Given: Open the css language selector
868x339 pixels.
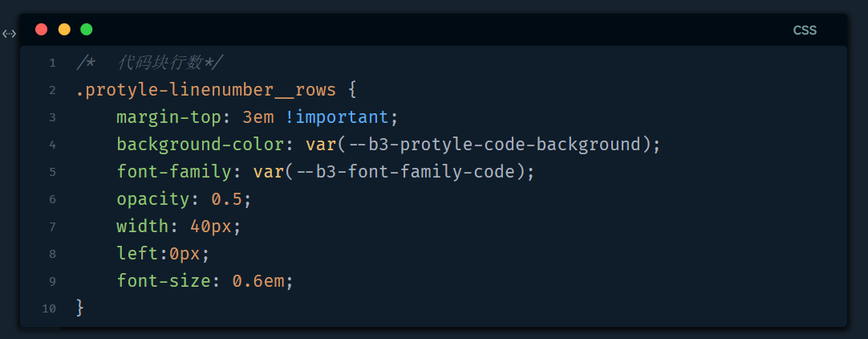Looking at the screenshot, I should (x=805, y=31).
